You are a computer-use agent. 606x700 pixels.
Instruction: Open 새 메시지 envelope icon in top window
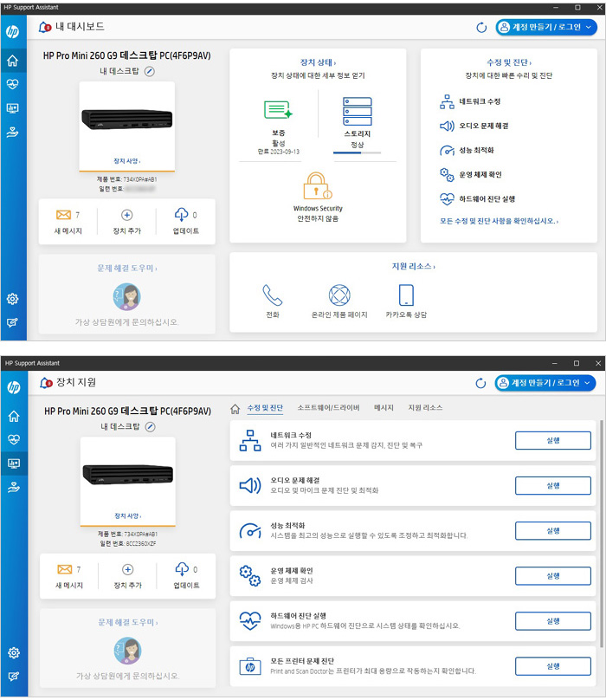click(63, 215)
